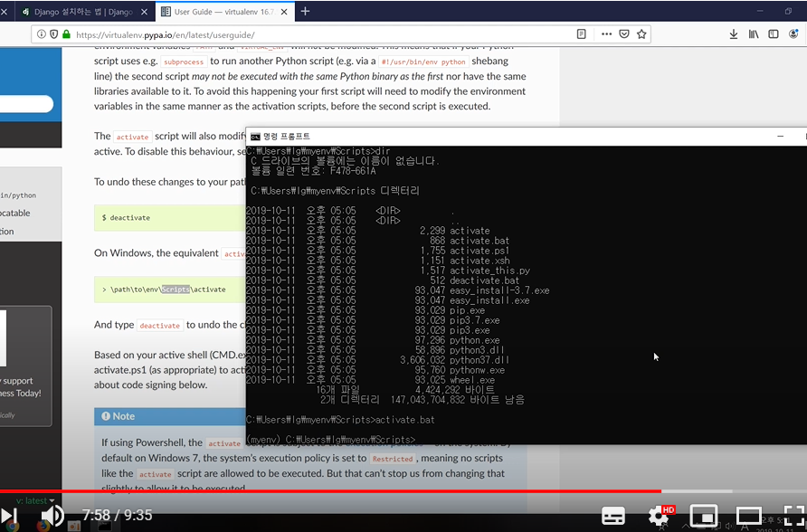
Task: Click the red 'deactivate' inline code
Action: (159, 325)
